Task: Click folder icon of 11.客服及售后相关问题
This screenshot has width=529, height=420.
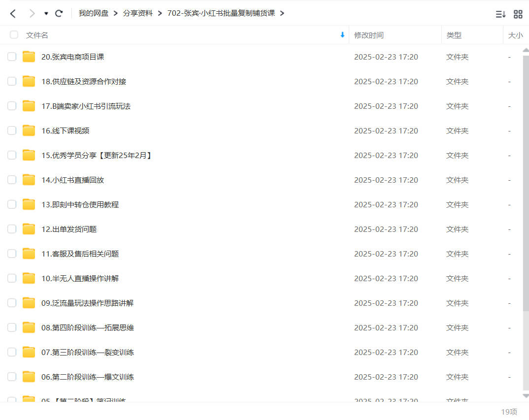Action: [29, 254]
